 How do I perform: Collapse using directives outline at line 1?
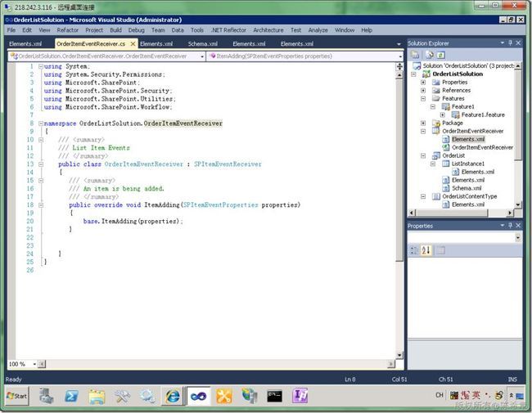[41, 66]
